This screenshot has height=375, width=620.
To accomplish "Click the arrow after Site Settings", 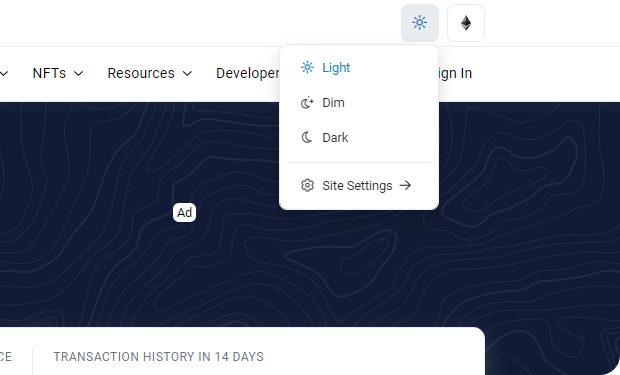I will click(405, 185).
